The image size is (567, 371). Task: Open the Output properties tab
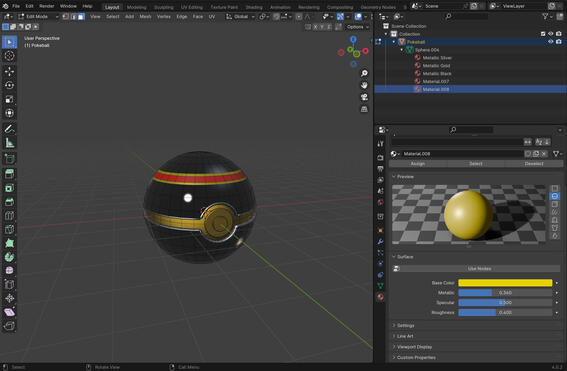coord(380,169)
